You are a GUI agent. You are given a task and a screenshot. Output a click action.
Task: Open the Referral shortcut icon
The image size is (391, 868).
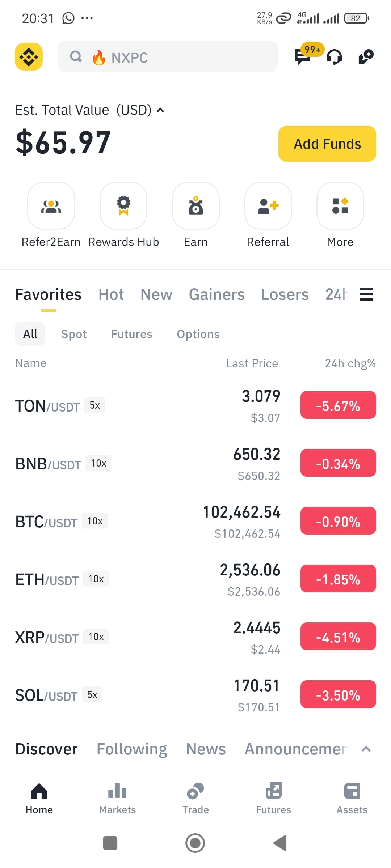[x=268, y=206]
